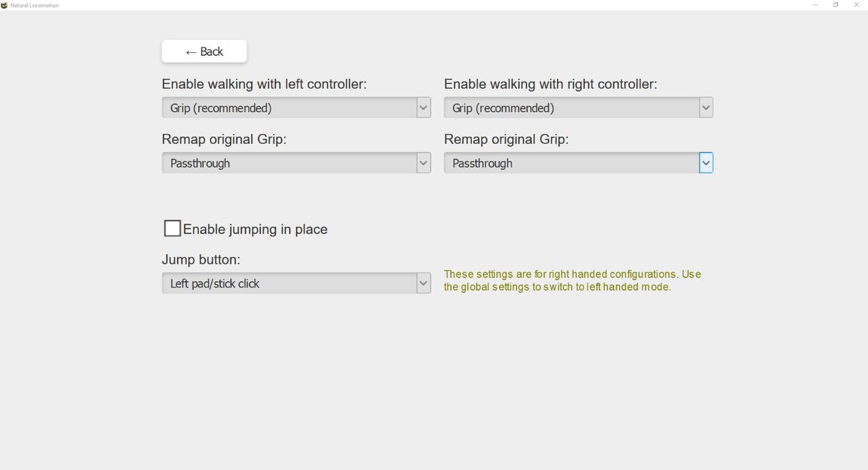Screen dimensions: 868x470
Task: Open right Remap original Grip Passthrough field
Action: coord(578,163)
